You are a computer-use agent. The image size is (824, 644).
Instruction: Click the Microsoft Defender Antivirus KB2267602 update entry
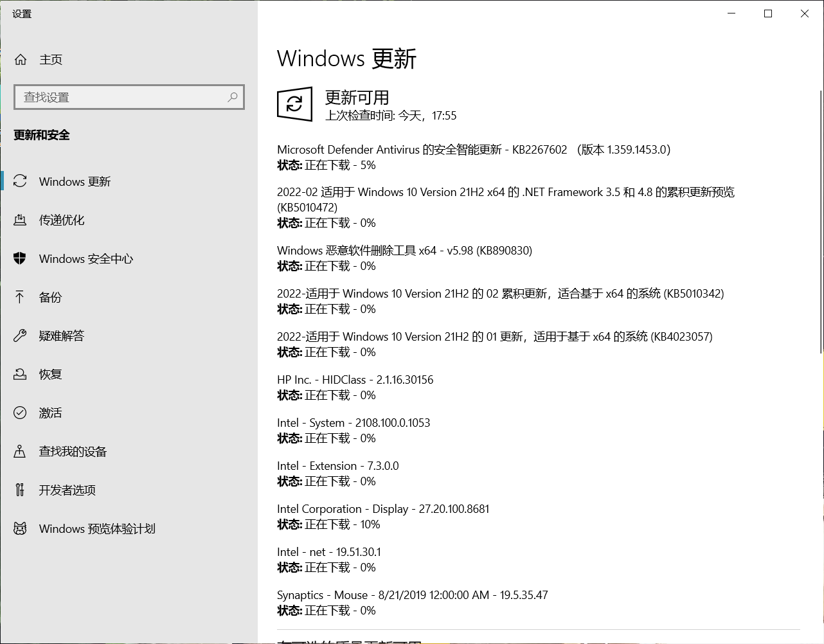(474, 157)
